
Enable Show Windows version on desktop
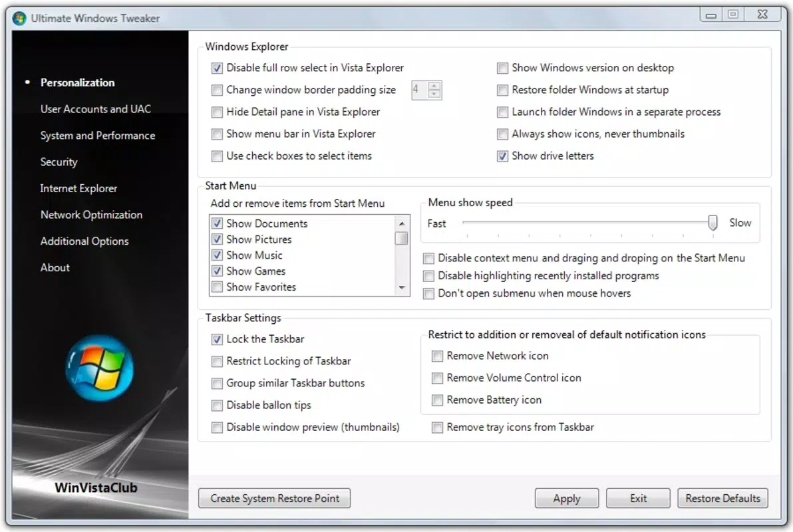pos(502,68)
